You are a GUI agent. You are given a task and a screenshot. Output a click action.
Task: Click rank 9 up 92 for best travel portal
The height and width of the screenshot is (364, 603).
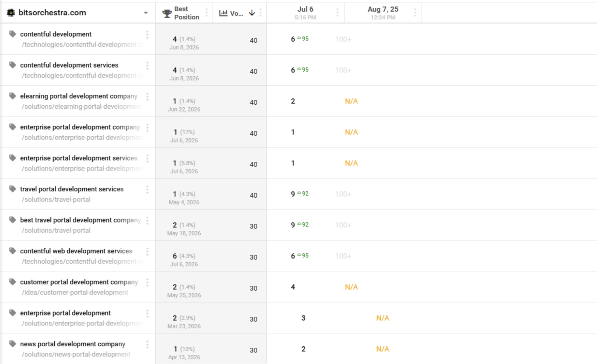pyautogui.click(x=300, y=225)
